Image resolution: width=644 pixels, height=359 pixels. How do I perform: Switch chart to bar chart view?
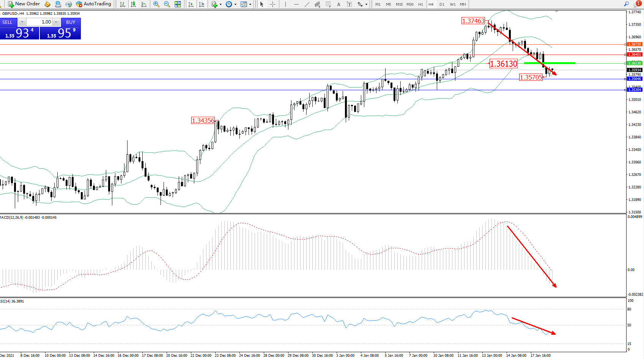pyautogui.click(x=123, y=4)
